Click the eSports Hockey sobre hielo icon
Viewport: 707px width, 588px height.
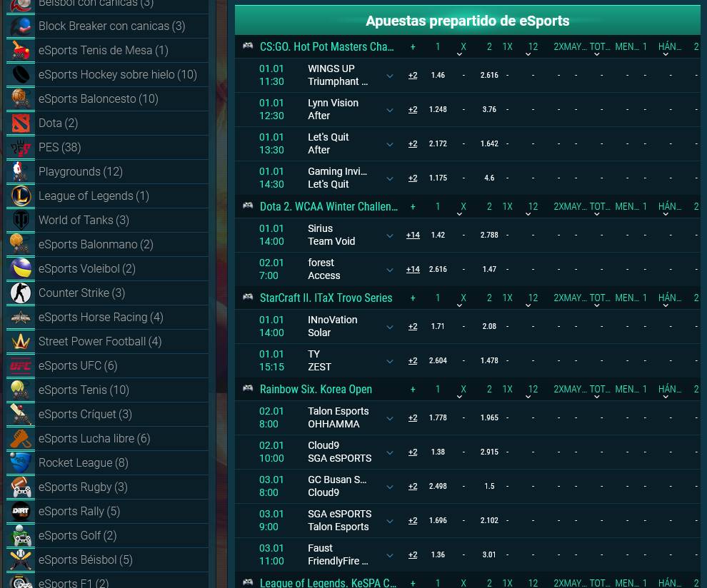click(x=21, y=74)
